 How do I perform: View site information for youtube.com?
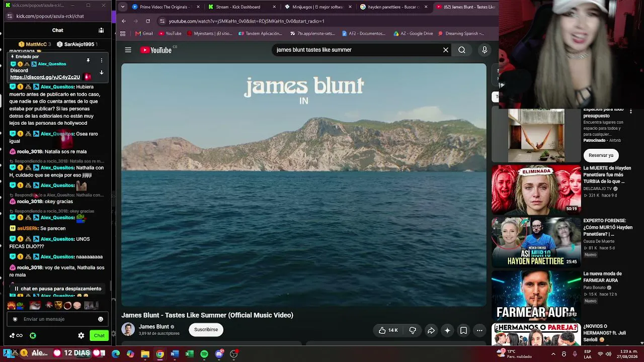coord(162,21)
